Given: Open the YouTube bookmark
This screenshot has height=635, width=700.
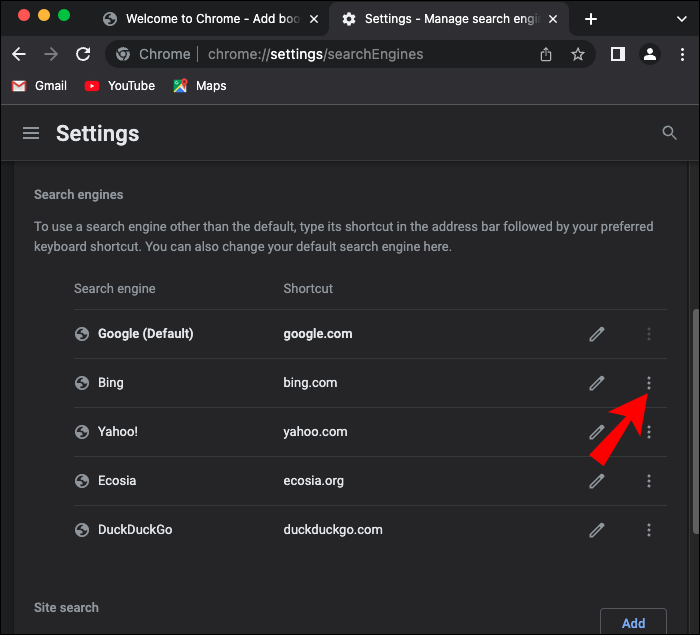Looking at the screenshot, I should [x=120, y=86].
